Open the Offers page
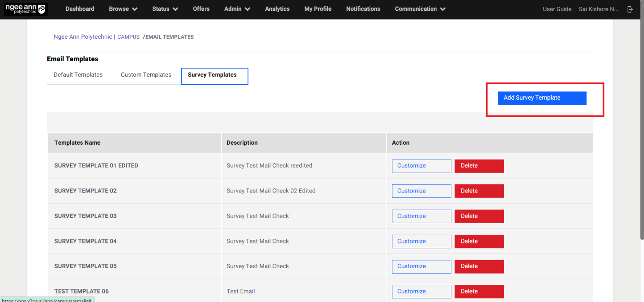Screen dimensions: 644x302 (201, 9)
